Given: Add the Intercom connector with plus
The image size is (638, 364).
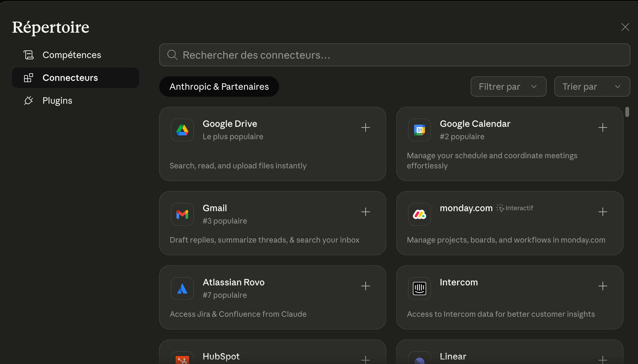Looking at the screenshot, I should pos(602,286).
